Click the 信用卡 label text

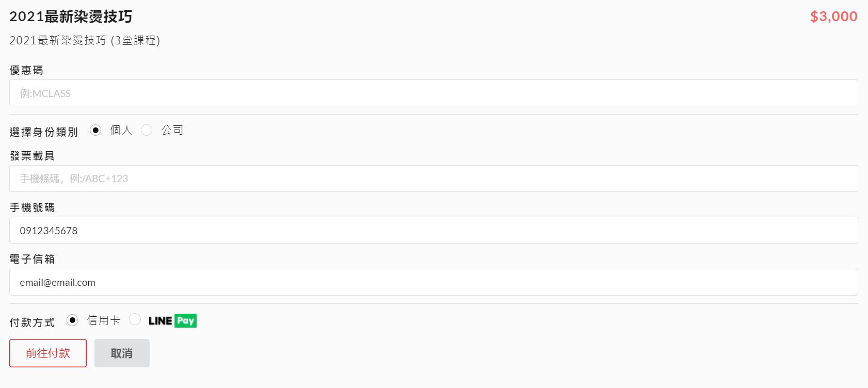click(104, 320)
